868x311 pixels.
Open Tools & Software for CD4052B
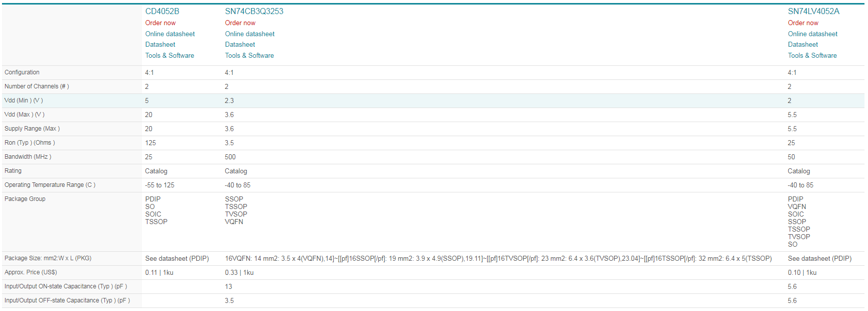coord(170,55)
